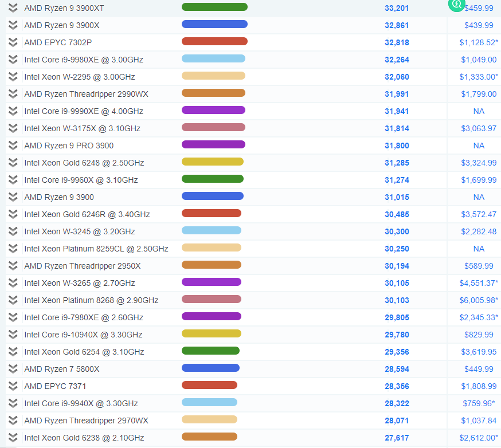Open the Intel Core i9-9980XE @ 3.00GHz link
Viewport: 501px width, 448px height.
[84, 60]
